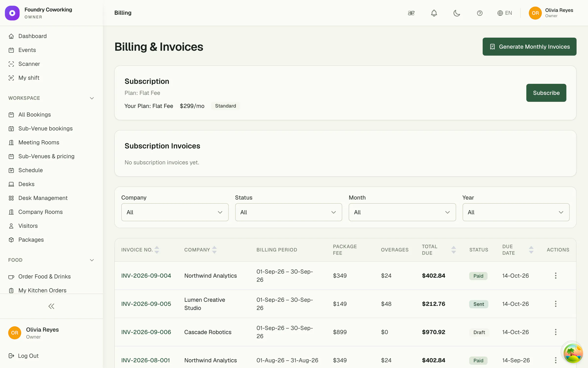Screen dimensions: 588x368
Task: Open invoice INV-2026-09-005
Action: [x=146, y=304]
